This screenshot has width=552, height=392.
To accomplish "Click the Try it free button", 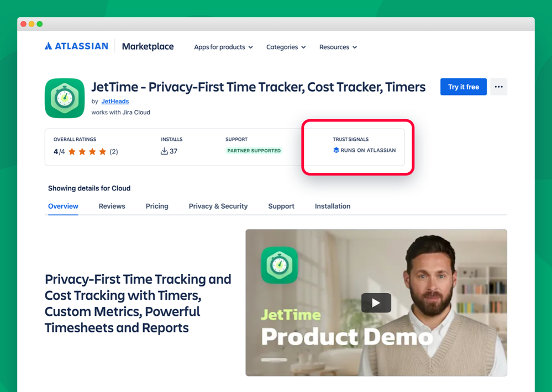I will 463,87.
